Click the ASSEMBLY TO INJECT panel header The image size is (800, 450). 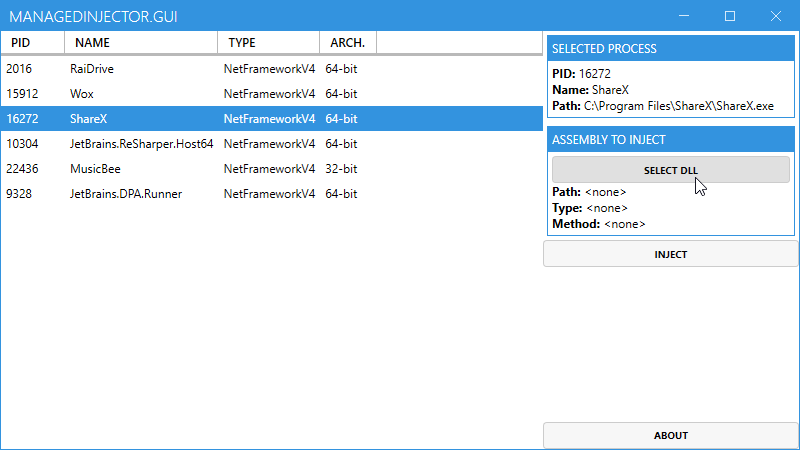(x=670, y=139)
